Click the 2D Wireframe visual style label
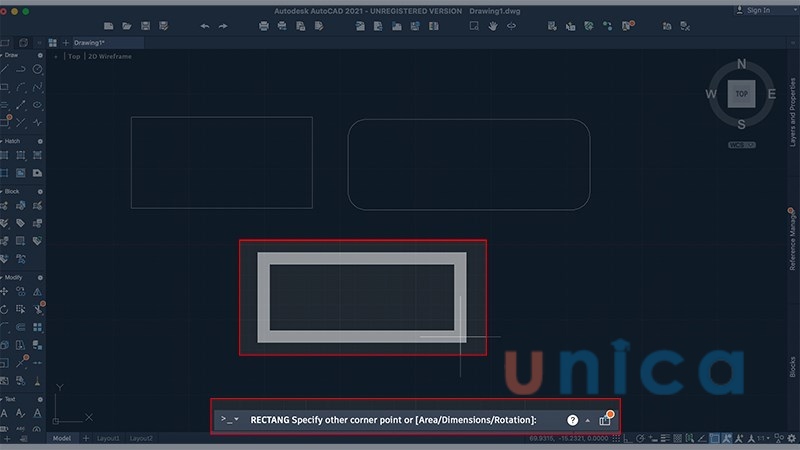Image resolution: width=800 pixels, height=450 pixels. tap(110, 57)
